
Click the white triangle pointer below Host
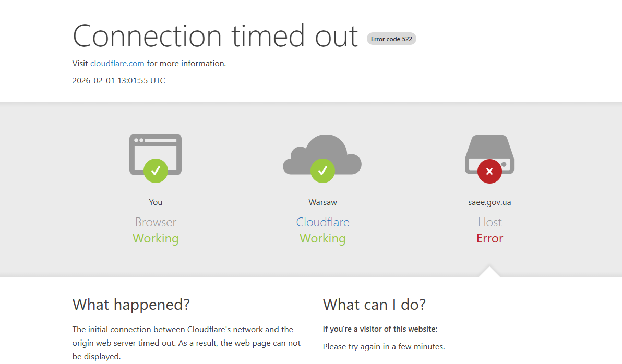click(489, 272)
